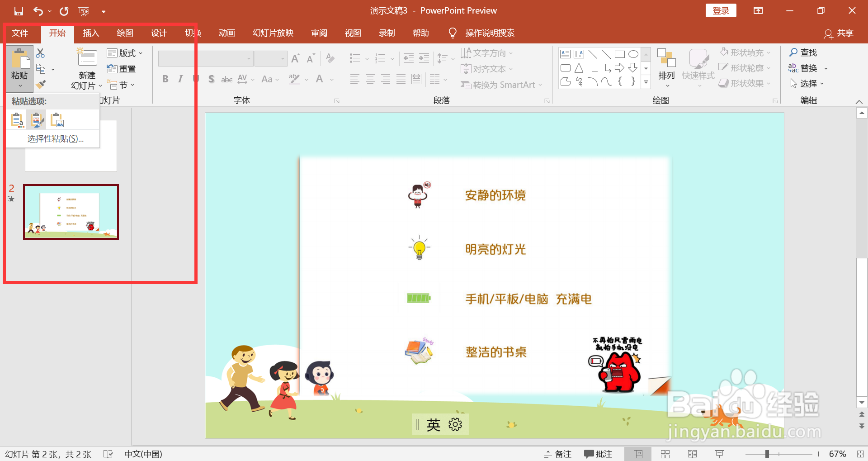
Task: Click the Find (查找) magnifier
Action: 793,52
